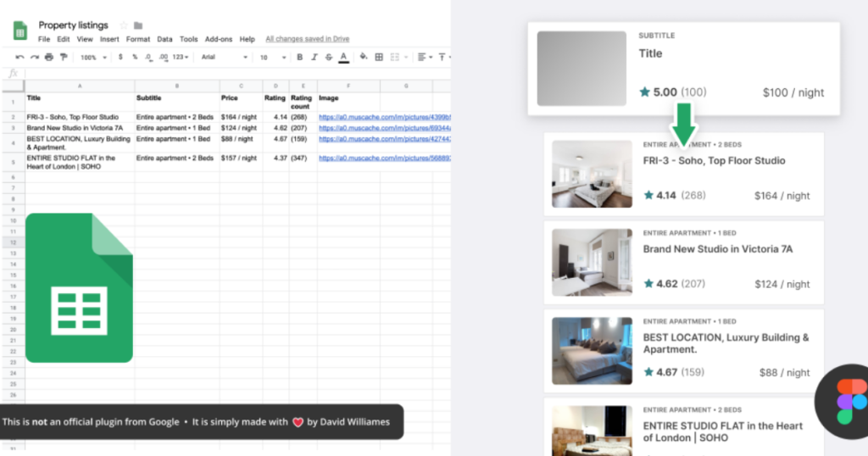Open the Add-ons menu
The width and height of the screenshot is (868, 456).
219,39
